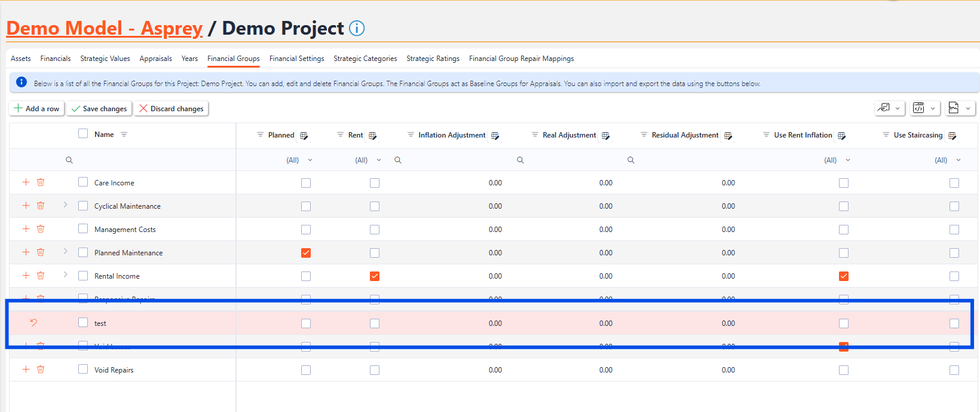Open the Demo Model - Asprey link
This screenshot has width=980, height=412.
[105, 28]
